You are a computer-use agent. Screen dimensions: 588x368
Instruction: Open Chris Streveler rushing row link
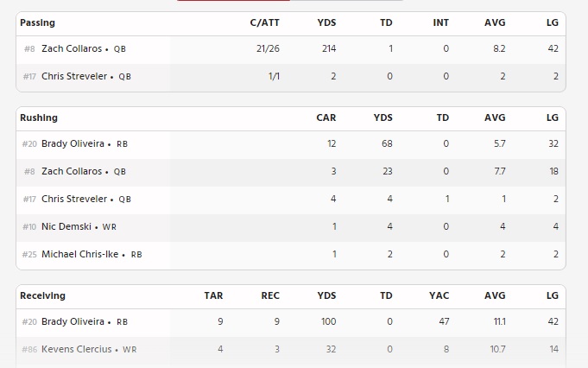[x=74, y=199]
